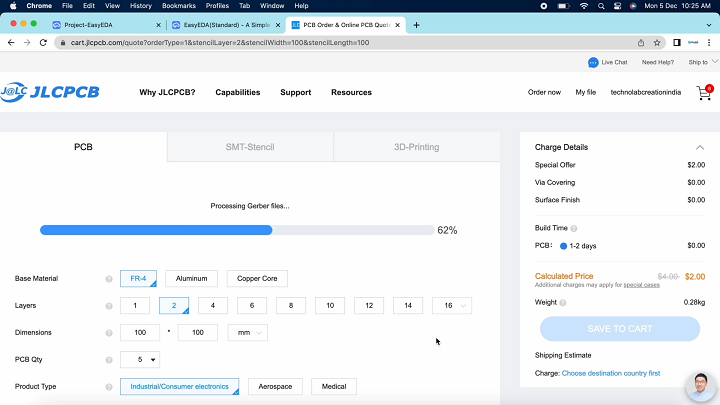The image size is (720, 405).
Task: Open Resources navigation menu
Action: pos(351,92)
